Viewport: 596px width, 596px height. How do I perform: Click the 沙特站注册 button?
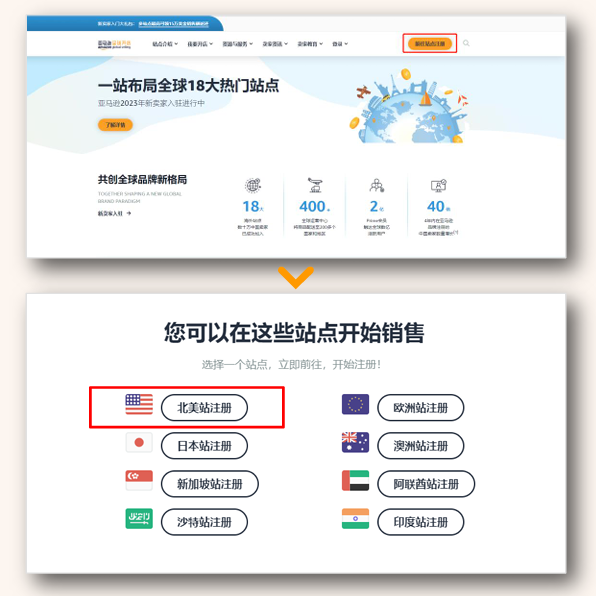204,522
